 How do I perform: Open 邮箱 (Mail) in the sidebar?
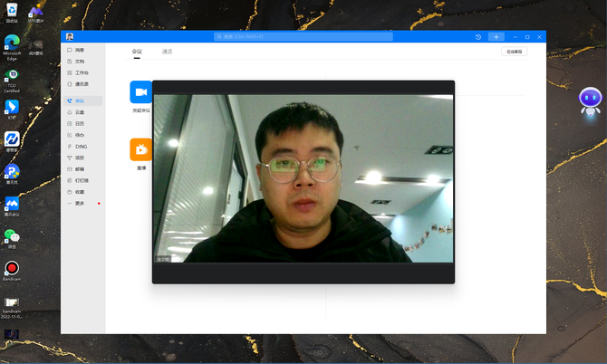click(x=79, y=168)
